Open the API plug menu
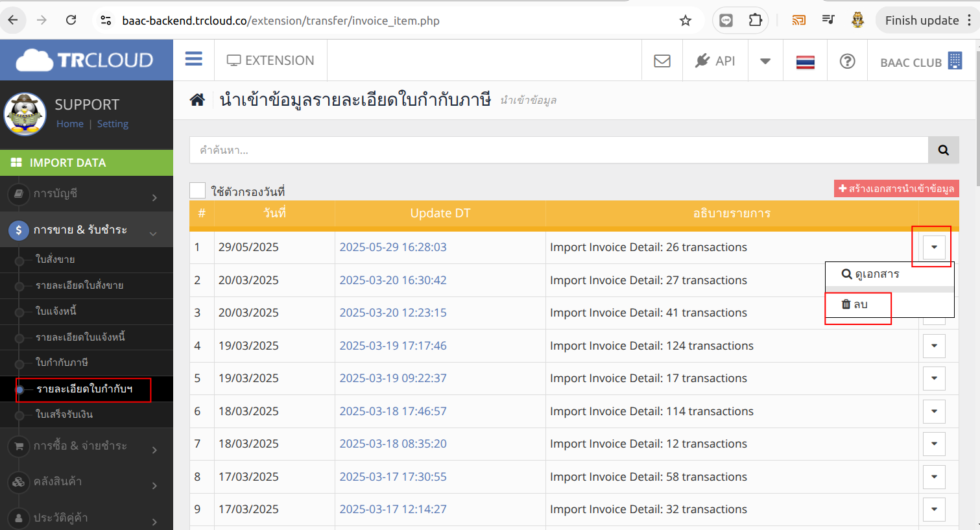This screenshot has height=530, width=980. pyautogui.click(x=715, y=61)
